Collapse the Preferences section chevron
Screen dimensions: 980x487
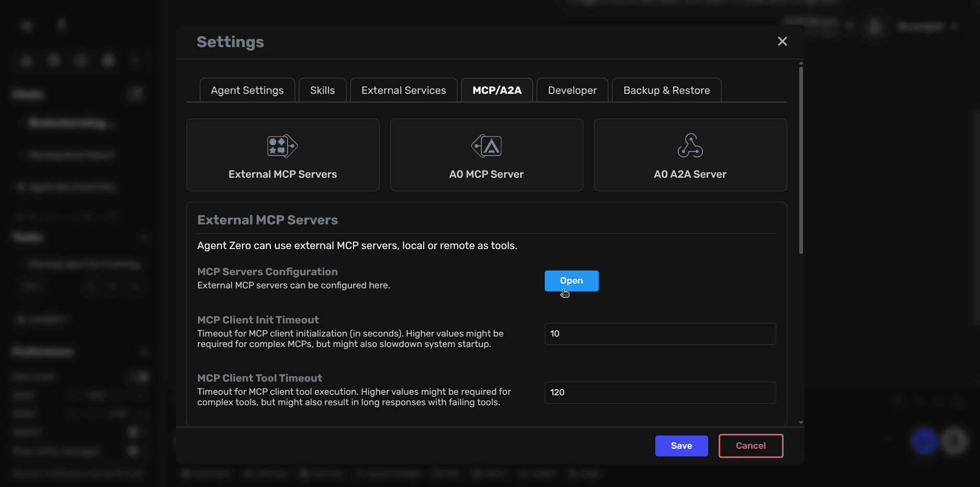coord(145,351)
